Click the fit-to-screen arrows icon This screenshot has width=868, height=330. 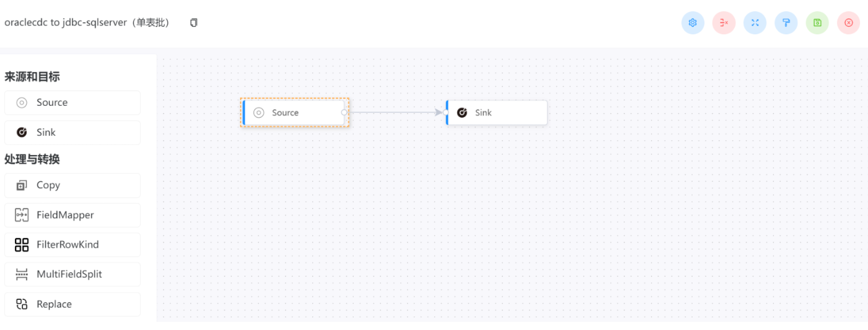[755, 23]
